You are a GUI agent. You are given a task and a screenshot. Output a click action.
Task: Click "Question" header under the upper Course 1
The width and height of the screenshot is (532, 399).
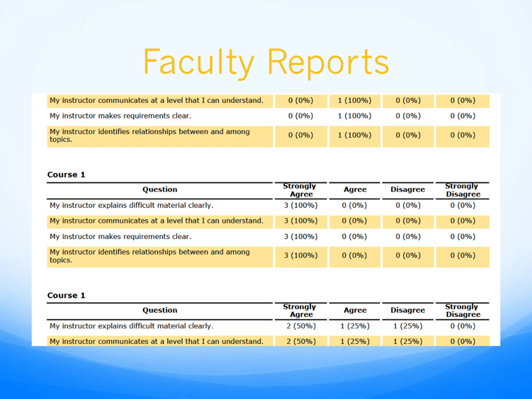coord(160,190)
